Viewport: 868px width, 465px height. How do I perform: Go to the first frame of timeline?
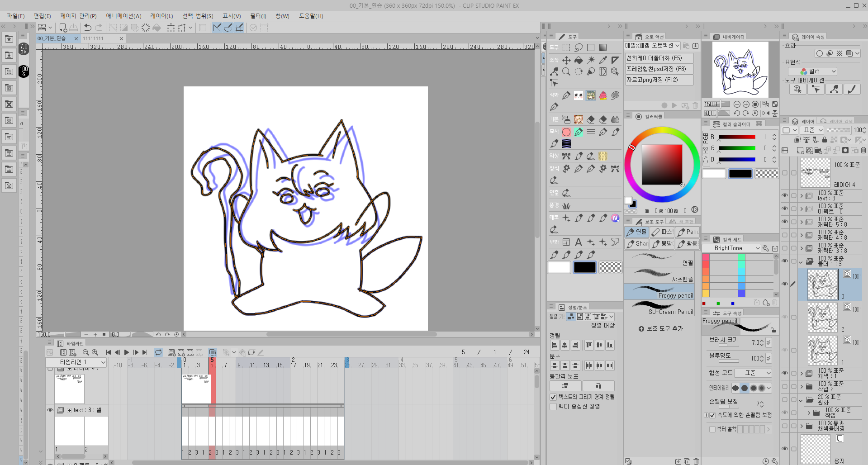pos(108,352)
